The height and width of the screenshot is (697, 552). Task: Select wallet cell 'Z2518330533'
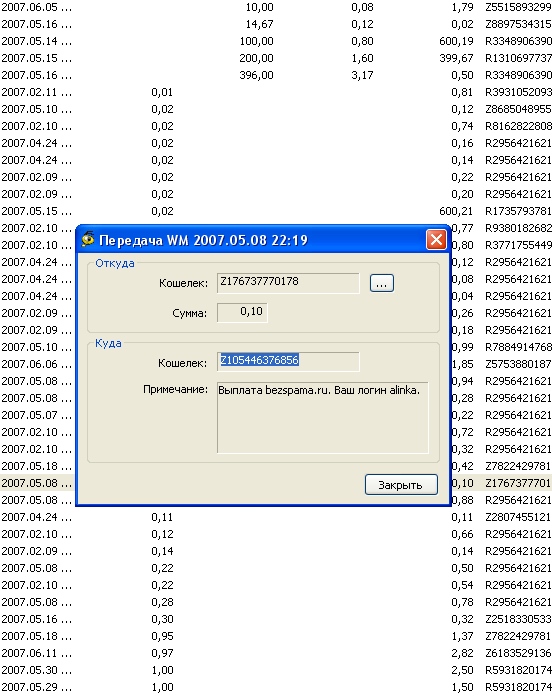(x=518, y=619)
